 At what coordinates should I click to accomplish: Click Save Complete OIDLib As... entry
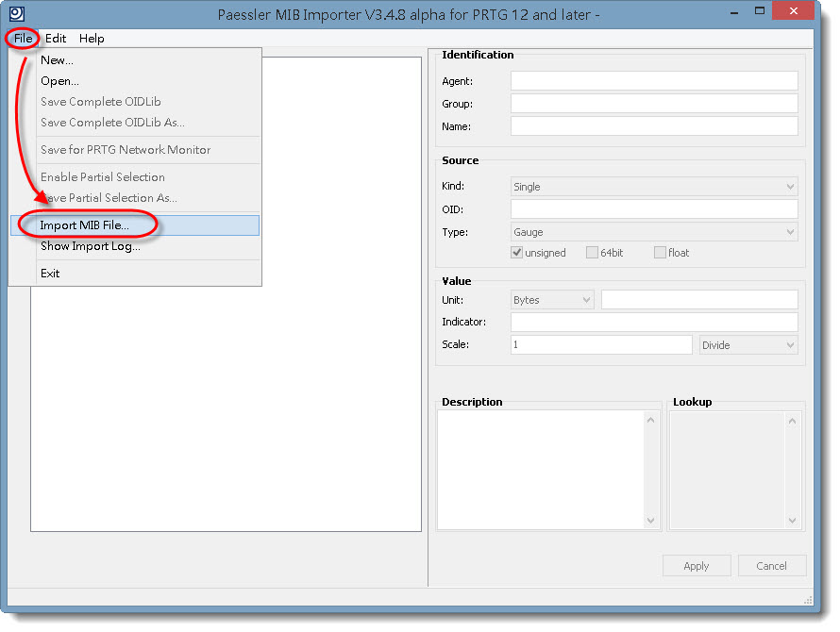tap(135, 123)
